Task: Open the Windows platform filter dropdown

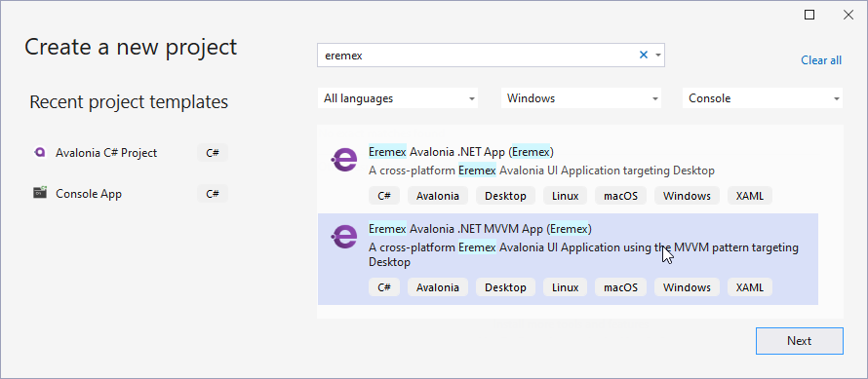Action: (x=581, y=98)
